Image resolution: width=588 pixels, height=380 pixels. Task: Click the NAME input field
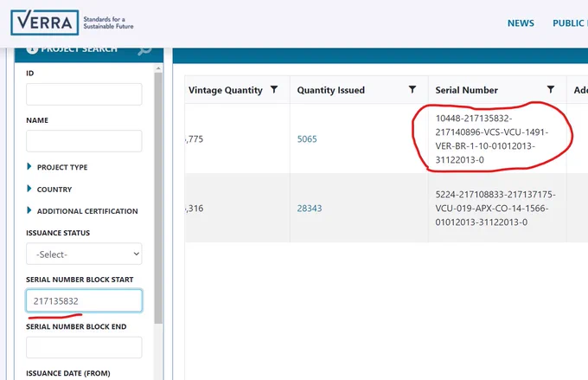[84, 141]
